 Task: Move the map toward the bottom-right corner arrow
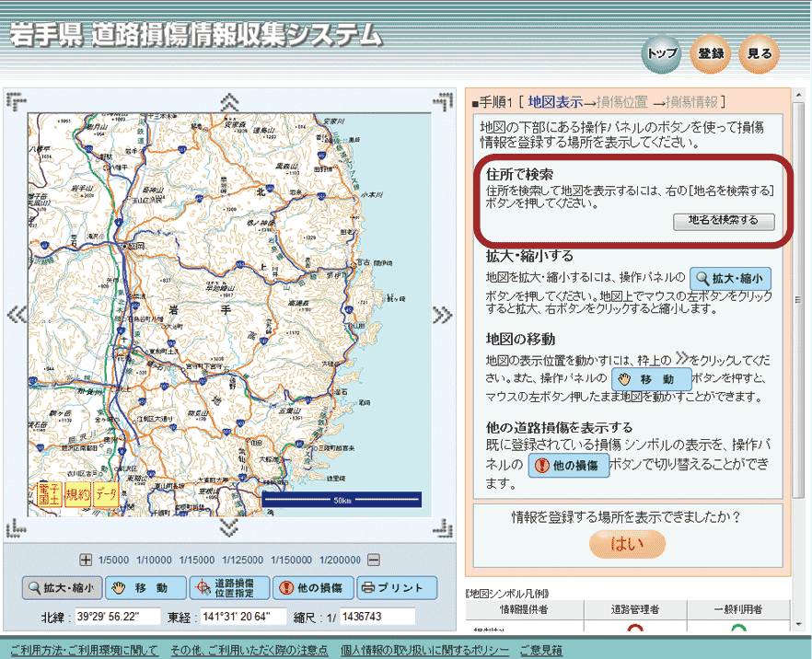point(444,528)
